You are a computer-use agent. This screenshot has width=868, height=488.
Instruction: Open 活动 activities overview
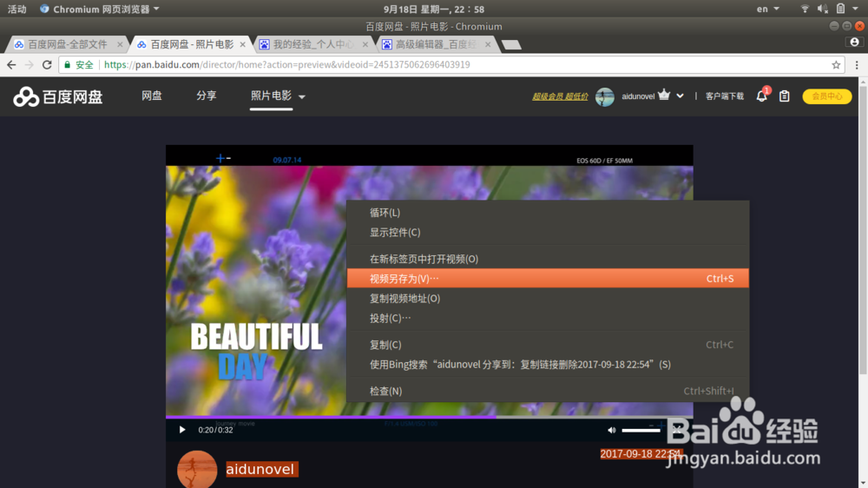point(16,9)
